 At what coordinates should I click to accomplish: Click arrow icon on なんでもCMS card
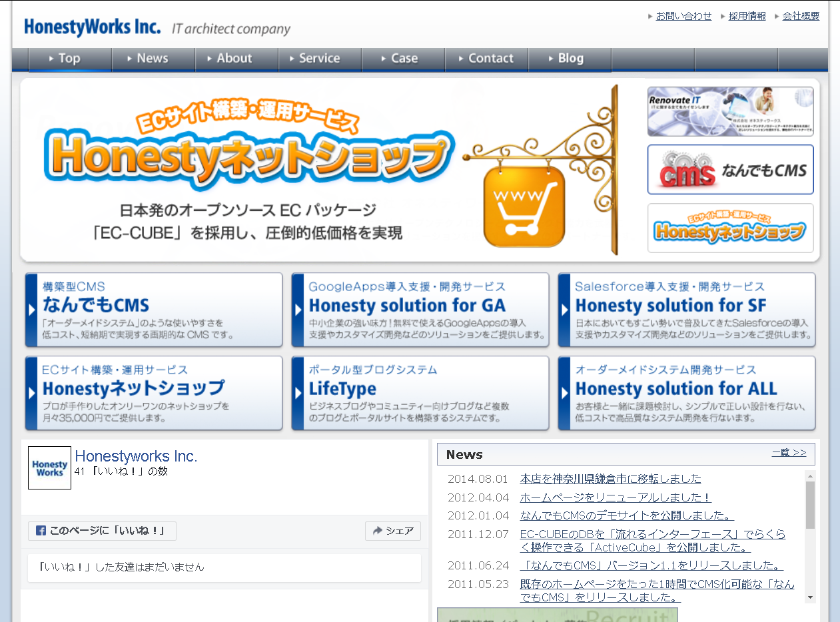(32, 310)
